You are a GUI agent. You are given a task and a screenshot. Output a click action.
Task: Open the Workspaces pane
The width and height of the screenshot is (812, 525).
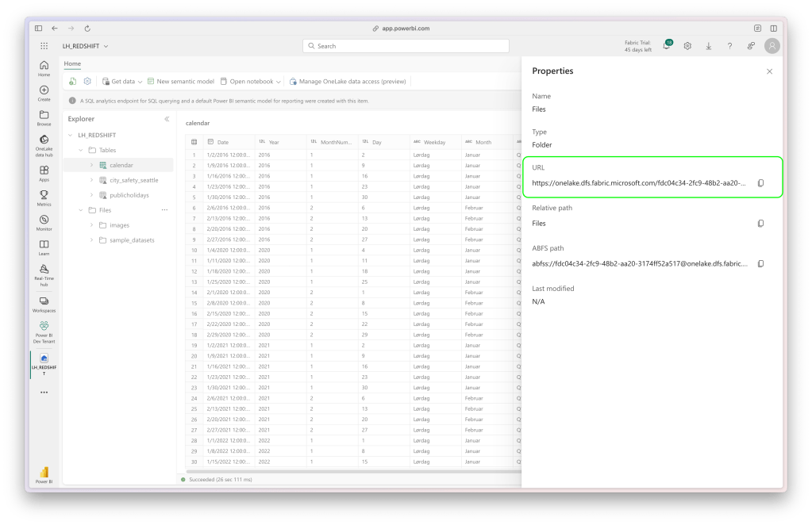point(44,304)
